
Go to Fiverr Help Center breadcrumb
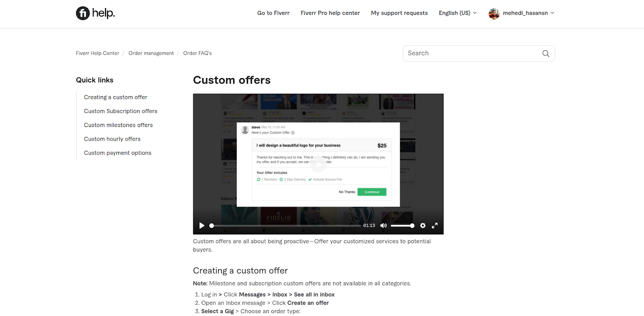click(97, 53)
